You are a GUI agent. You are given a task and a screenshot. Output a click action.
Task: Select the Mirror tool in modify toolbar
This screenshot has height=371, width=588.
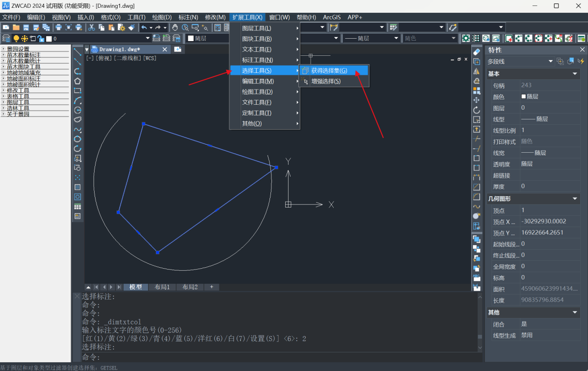(476, 71)
